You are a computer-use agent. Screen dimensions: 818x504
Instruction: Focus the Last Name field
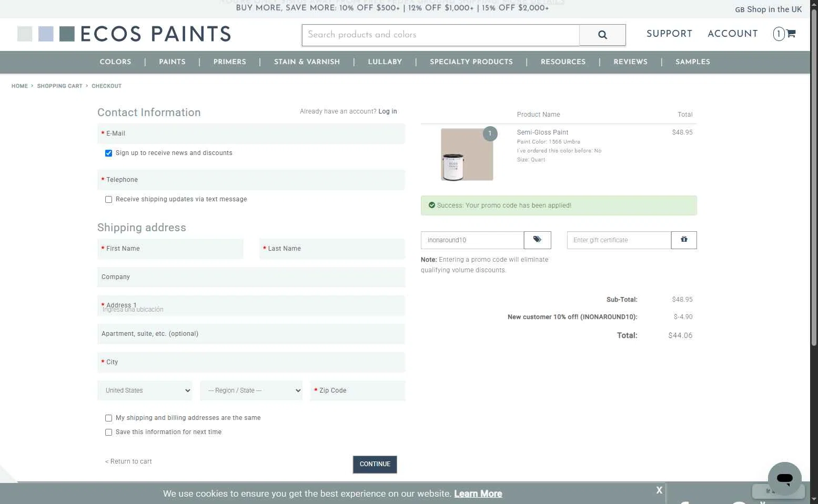332,249
